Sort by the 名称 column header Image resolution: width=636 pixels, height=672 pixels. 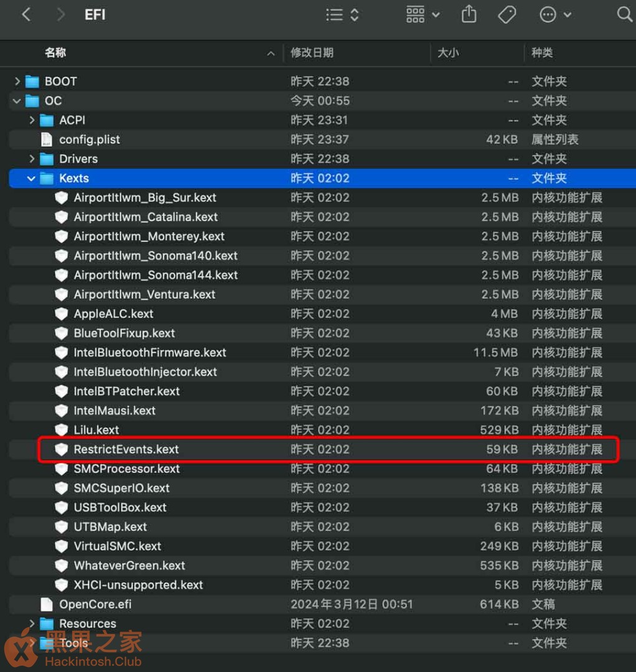point(55,53)
